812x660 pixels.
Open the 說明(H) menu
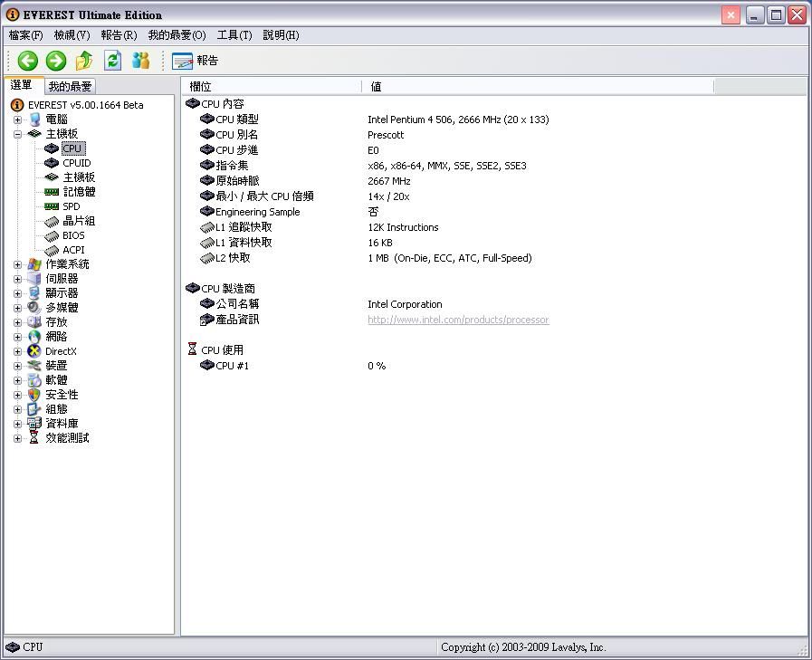pos(282,35)
